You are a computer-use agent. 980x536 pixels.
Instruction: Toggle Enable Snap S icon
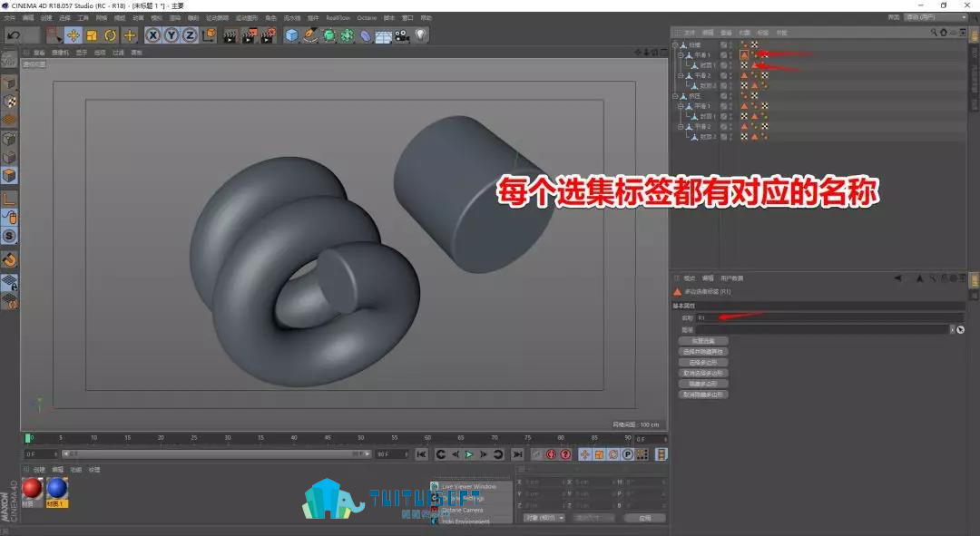[9, 236]
